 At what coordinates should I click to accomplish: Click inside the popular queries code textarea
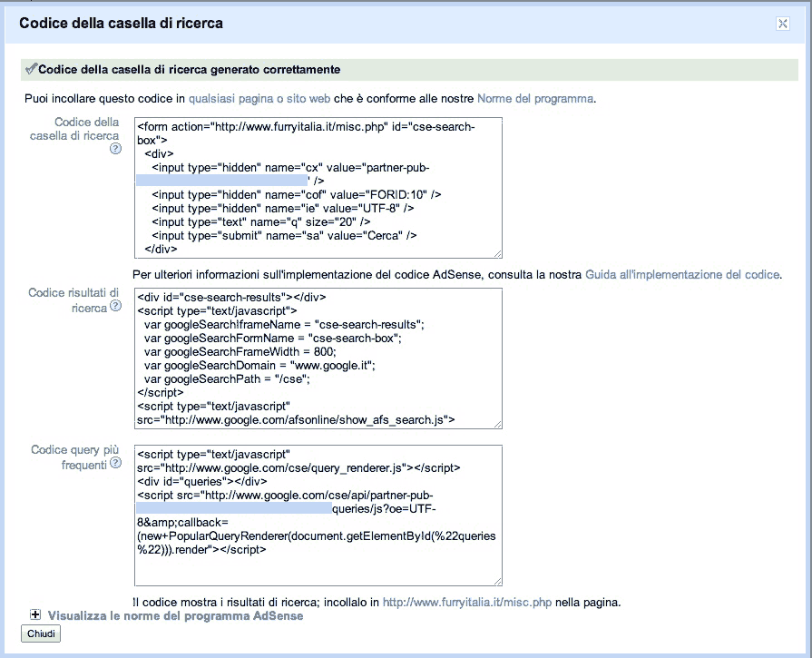pyautogui.click(x=318, y=515)
